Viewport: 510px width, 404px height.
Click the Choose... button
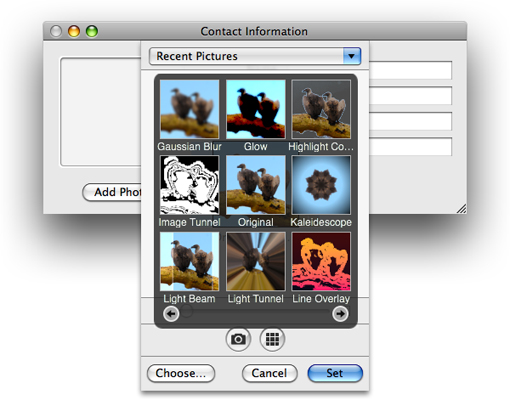click(181, 373)
